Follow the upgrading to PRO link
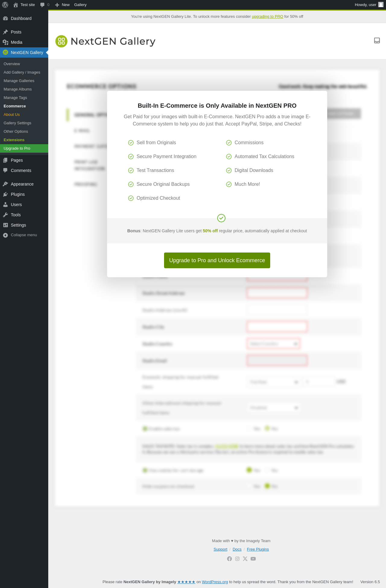386x588 pixels. point(267,17)
